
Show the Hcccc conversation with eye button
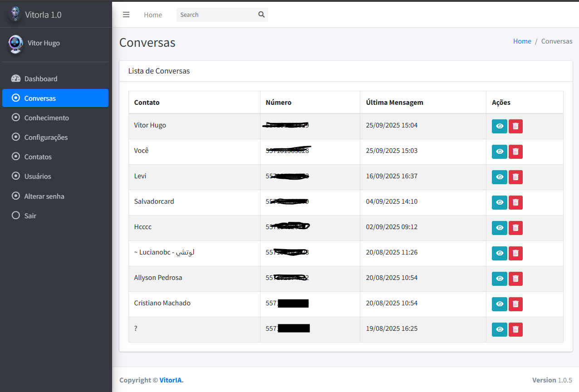pos(499,228)
